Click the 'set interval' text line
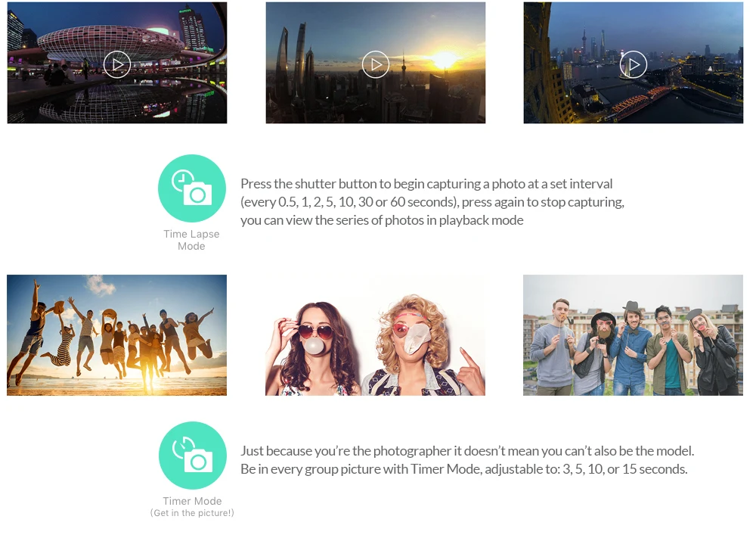This screenshot has height=538, width=756. [x=426, y=184]
